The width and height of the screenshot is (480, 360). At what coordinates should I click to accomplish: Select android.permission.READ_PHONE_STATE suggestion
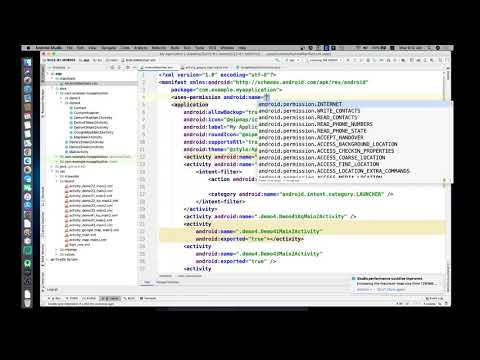tap(354, 131)
